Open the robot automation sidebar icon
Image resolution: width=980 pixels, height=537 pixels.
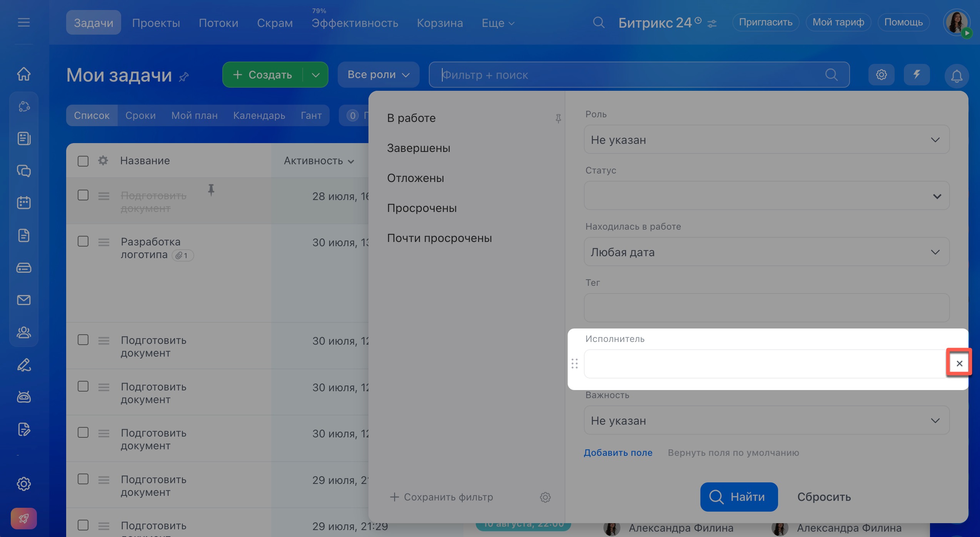coord(24,397)
